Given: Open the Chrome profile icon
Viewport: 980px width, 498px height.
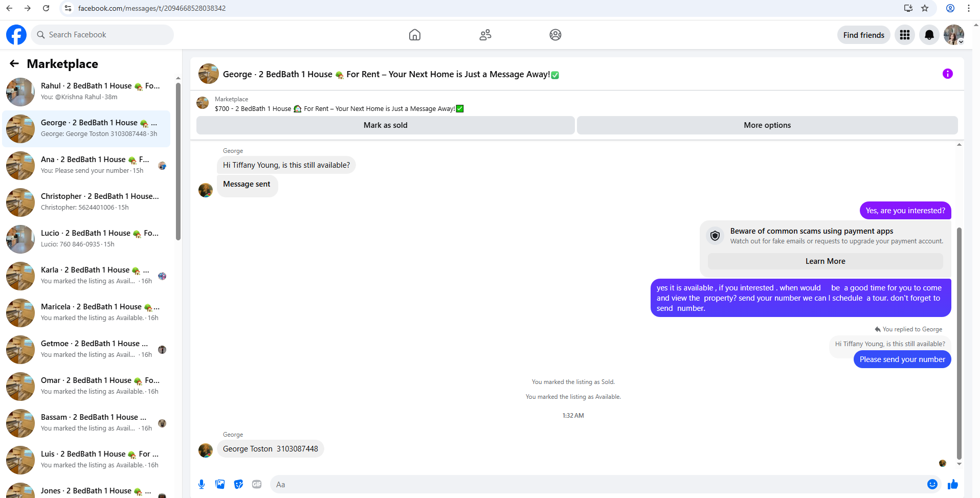Looking at the screenshot, I should tap(950, 8).
